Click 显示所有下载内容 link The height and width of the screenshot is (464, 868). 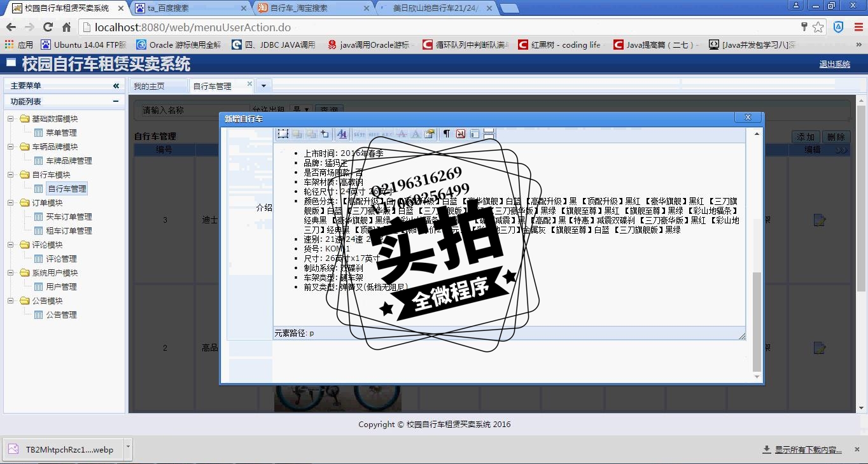pyautogui.click(x=808, y=450)
